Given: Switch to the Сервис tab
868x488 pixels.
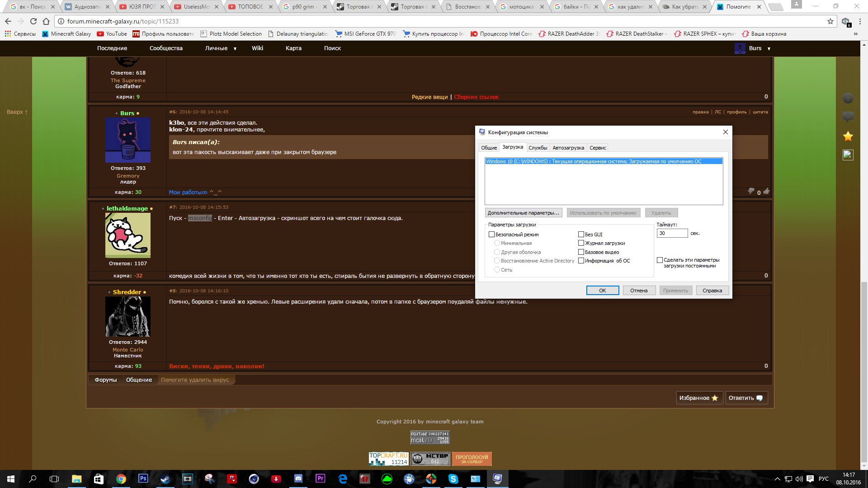Looking at the screenshot, I should [598, 148].
